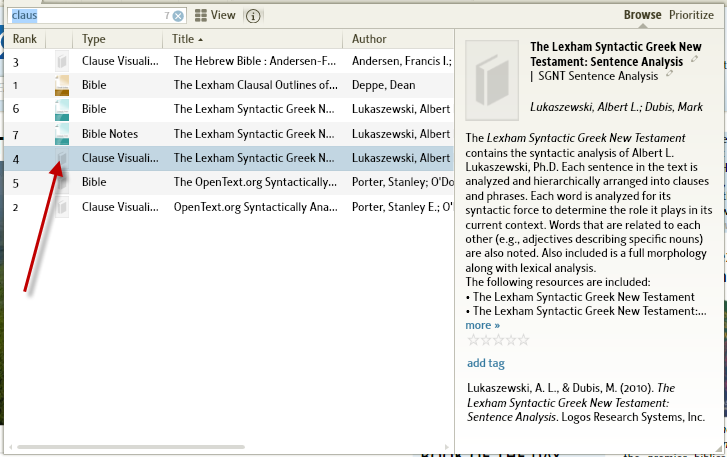
Task: Edit the SGNT Sentence Analysis abbreviated title
Action: tap(669, 74)
